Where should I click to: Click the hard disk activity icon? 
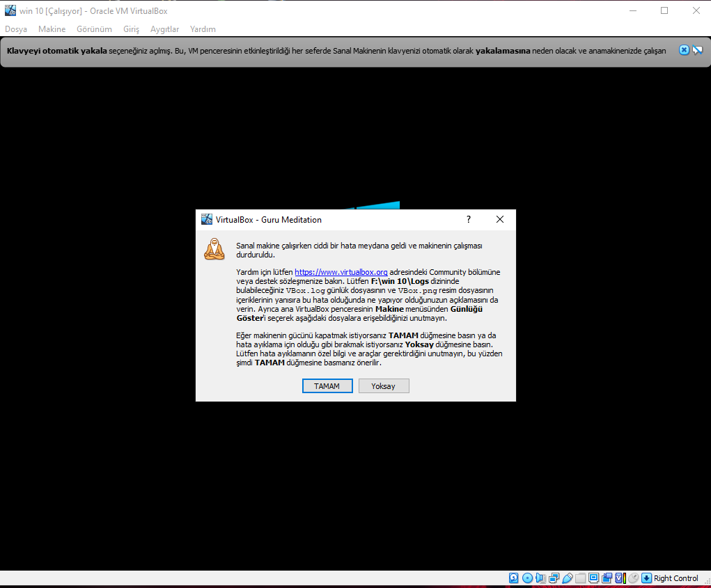tap(514, 578)
